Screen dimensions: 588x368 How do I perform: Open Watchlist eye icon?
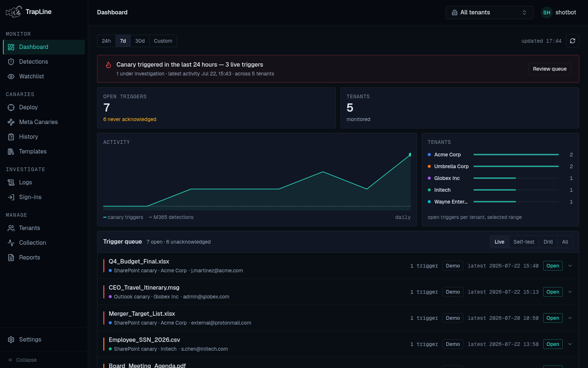pyautogui.click(x=11, y=77)
